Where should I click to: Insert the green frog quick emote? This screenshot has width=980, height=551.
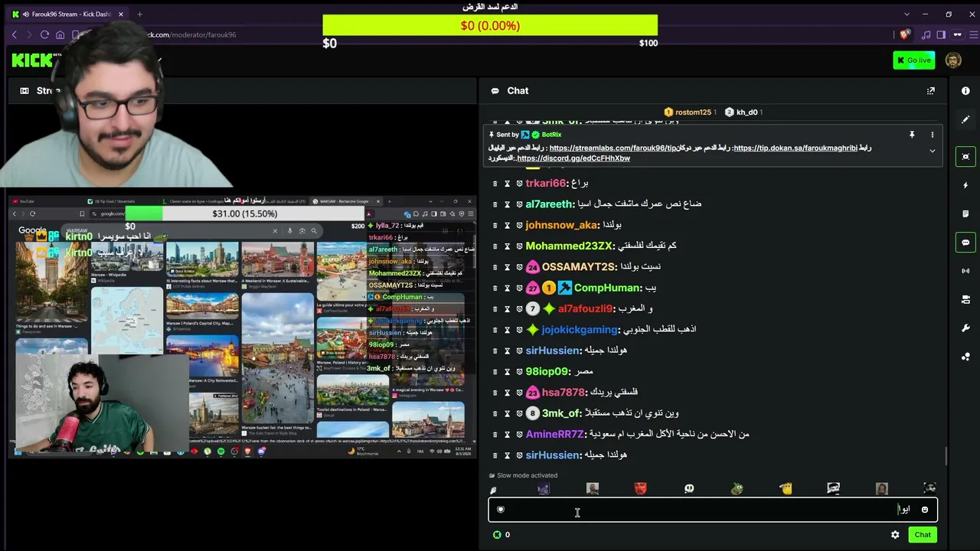click(737, 488)
